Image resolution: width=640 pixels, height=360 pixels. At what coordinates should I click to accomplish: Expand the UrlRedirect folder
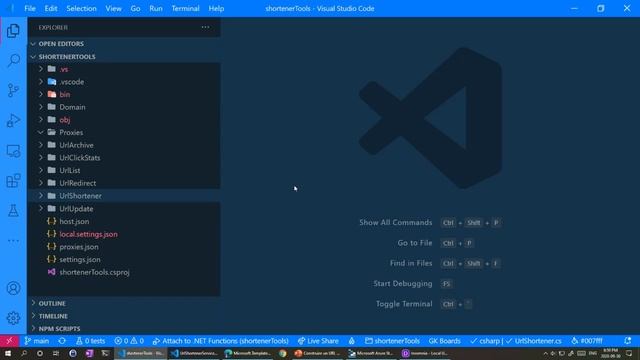click(124, 183)
